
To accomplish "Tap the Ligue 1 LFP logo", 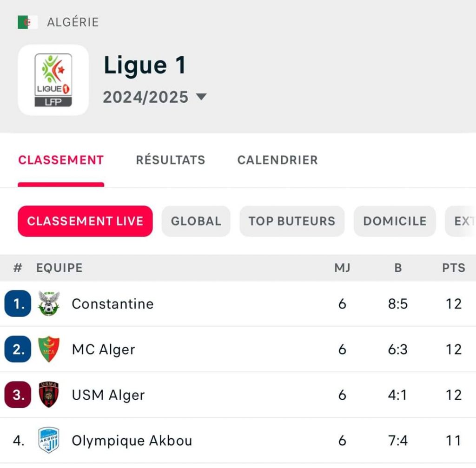I will click(53, 80).
